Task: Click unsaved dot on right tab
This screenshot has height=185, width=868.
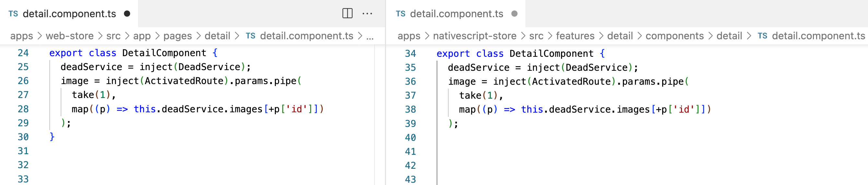Action: 514,14
